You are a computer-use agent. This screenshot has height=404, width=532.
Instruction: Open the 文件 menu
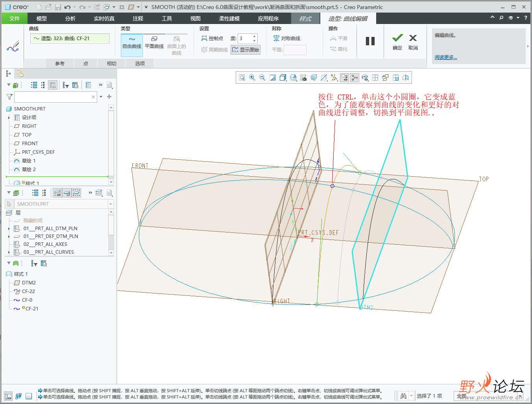[x=15, y=18]
